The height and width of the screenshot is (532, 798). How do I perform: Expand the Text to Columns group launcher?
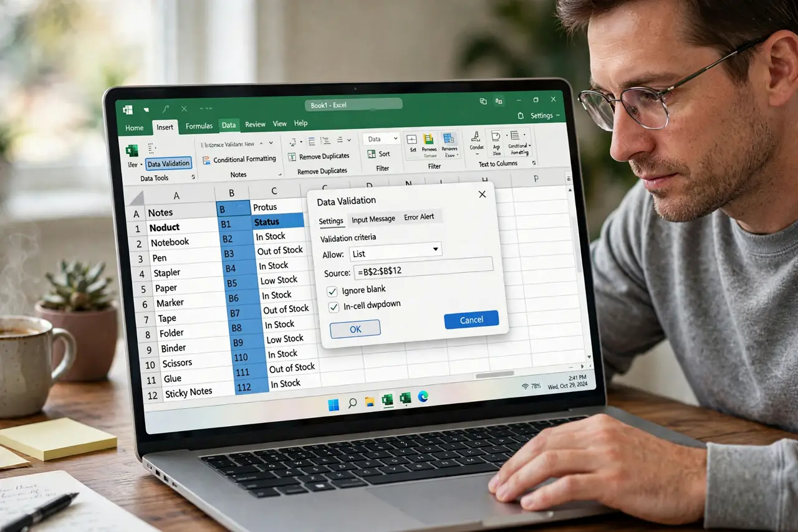[x=534, y=163]
